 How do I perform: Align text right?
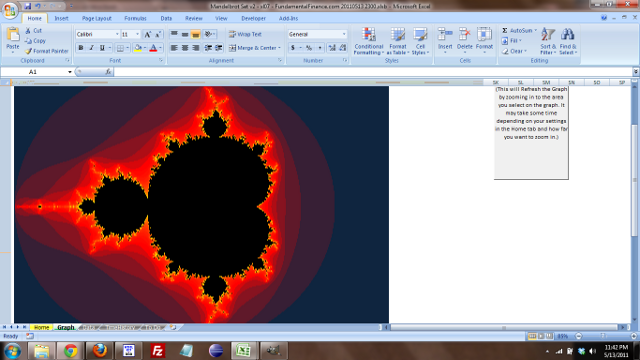point(196,48)
